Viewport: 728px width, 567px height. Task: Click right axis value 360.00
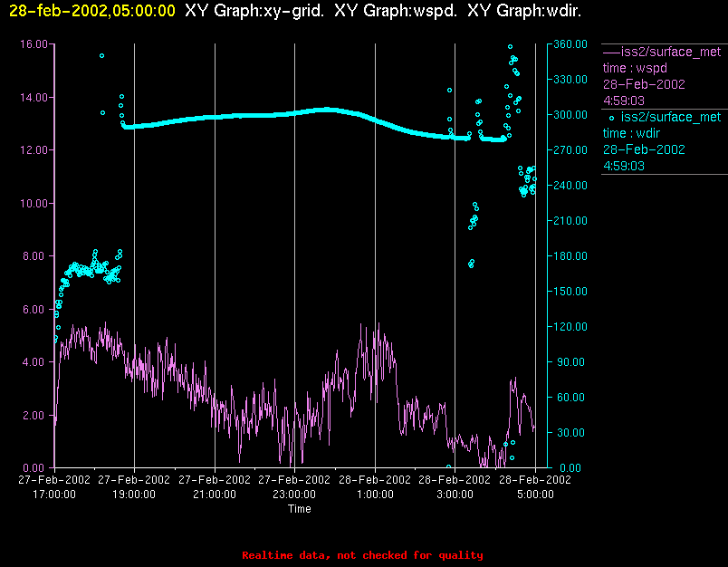pyautogui.click(x=570, y=44)
